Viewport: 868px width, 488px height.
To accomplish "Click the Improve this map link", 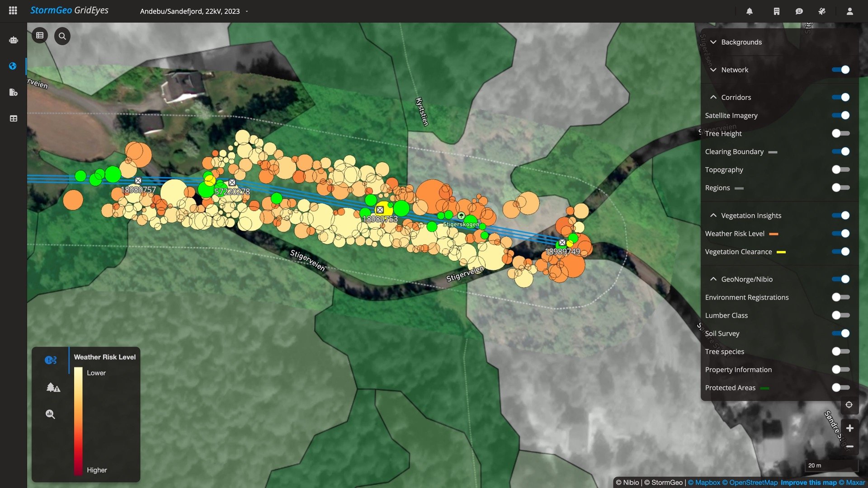I will (x=809, y=483).
